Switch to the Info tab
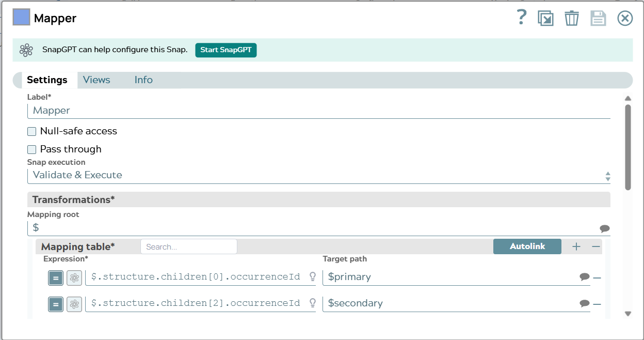The width and height of the screenshot is (644, 340). pyautogui.click(x=143, y=80)
